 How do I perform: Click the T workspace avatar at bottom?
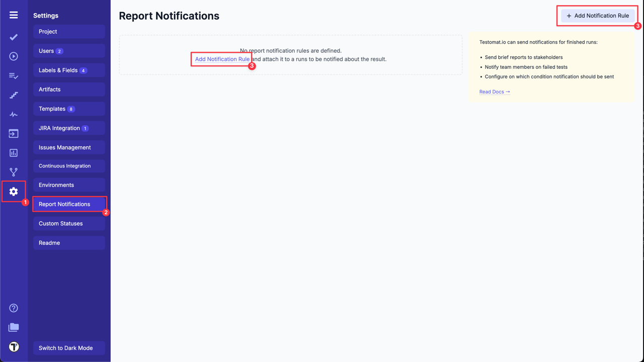pyautogui.click(x=14, y=346)
